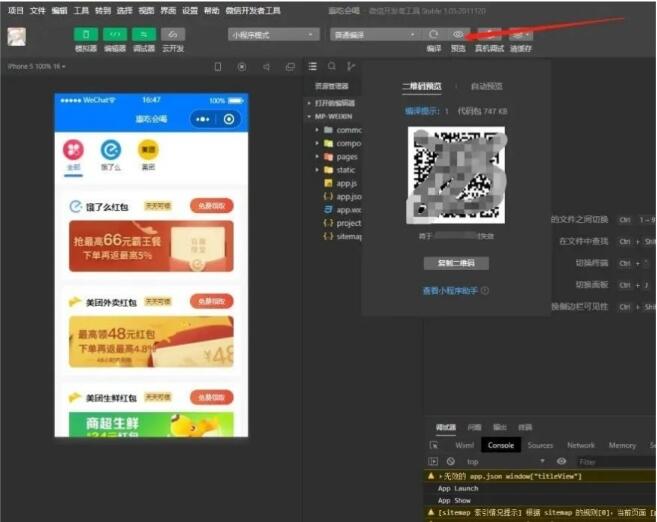Click the console Filter input field
The height and width of the screenshot is (522, 657).
tap(616, 462)
